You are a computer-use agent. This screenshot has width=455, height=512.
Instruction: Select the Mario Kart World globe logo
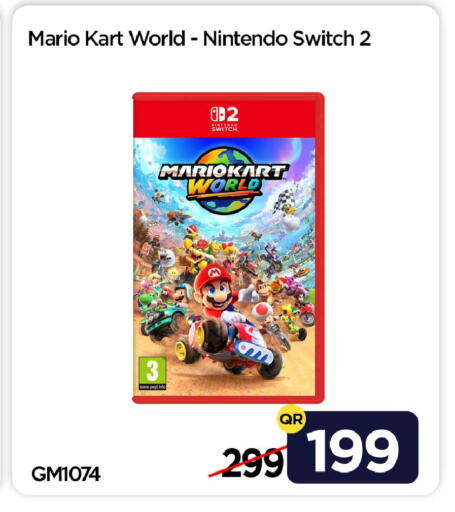pyautogui.click(x=223, y=180)
